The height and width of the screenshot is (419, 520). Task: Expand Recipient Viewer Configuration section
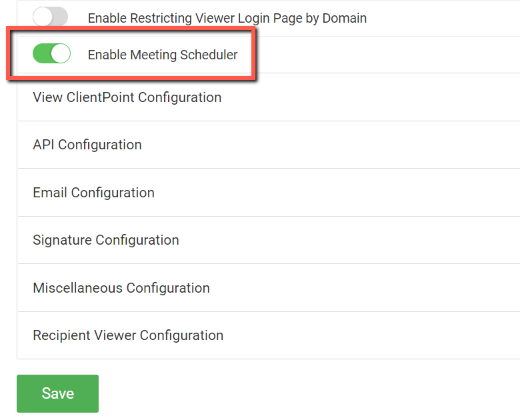(x=269, y=335)
